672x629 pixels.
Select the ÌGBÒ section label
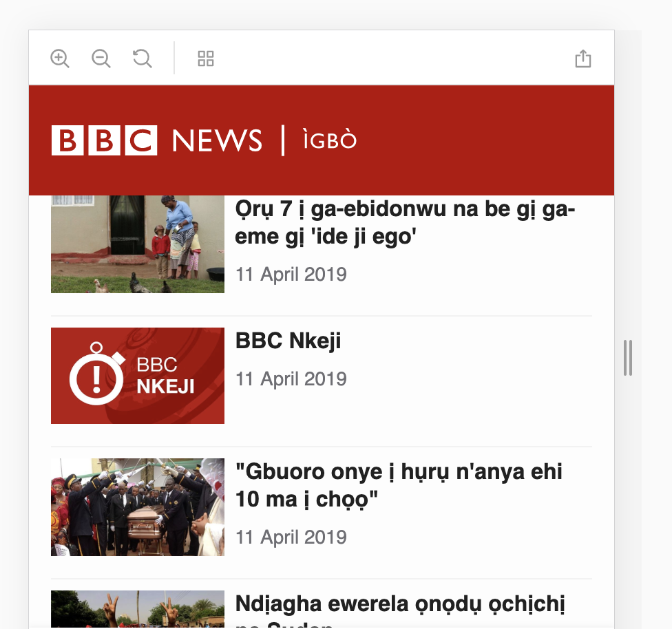pyautogui.click(x=329, y=140)
